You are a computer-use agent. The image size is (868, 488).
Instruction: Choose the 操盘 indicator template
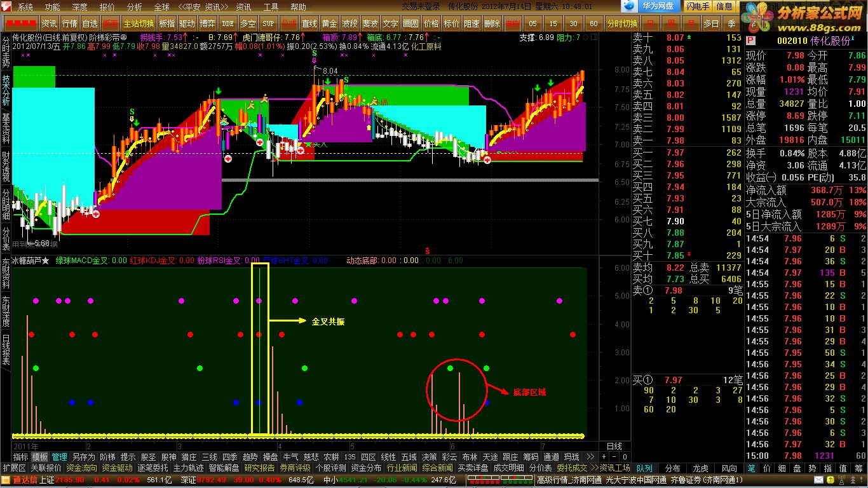[270, 457]
